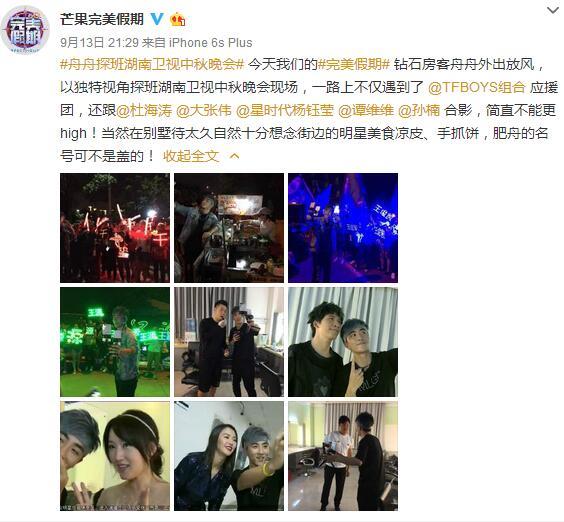Open hashtag #舟舟探班湖南卫视中秋晚会#

pos(152,65)
